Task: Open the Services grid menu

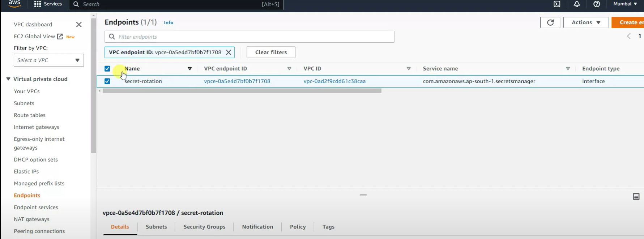Action: 48,4
